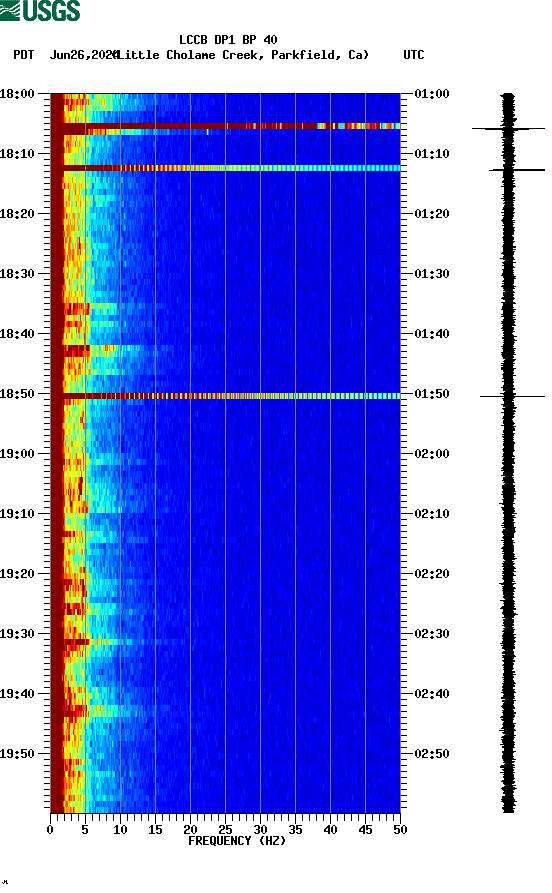Click the waveform spike near 01:13 UTC
This screenshot has height=893, width=552.
[517, 170]
